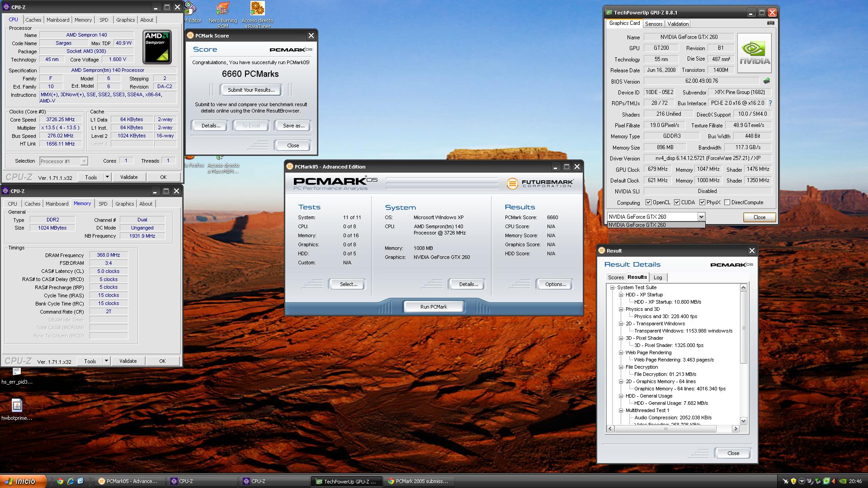Click the vertical scrollbar thumb in Result list
Screen dimensions: 868x488
click(743, 328)
